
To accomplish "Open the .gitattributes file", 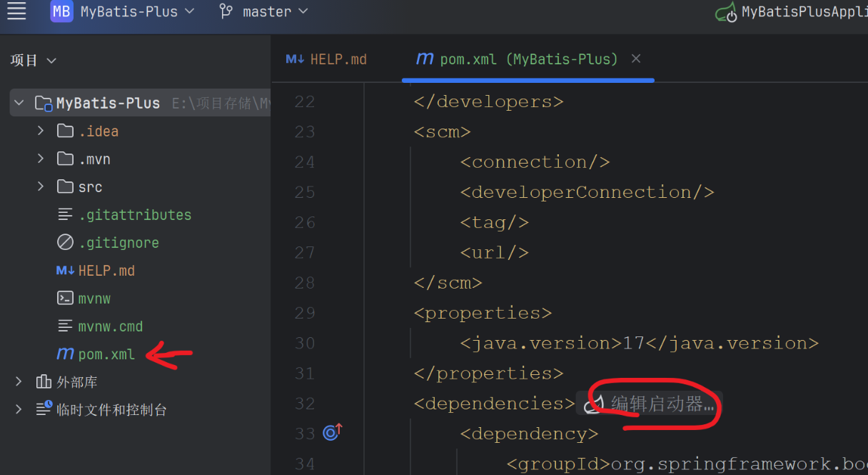I will [135, 215].
